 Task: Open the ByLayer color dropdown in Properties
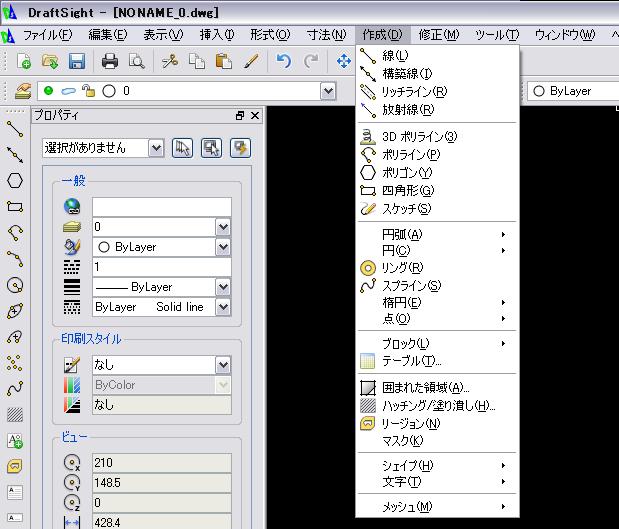(x=223, y=247)
